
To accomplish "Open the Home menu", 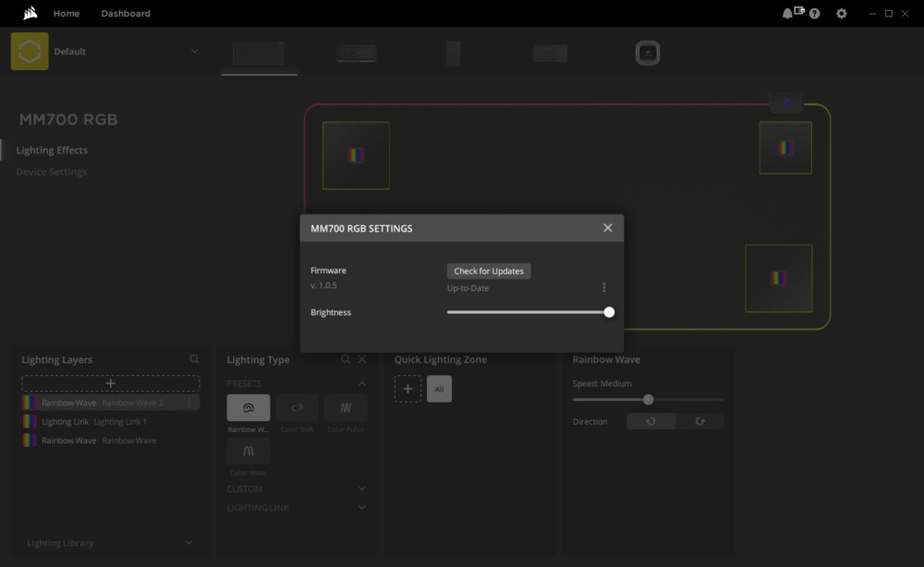I will point(66,13).
